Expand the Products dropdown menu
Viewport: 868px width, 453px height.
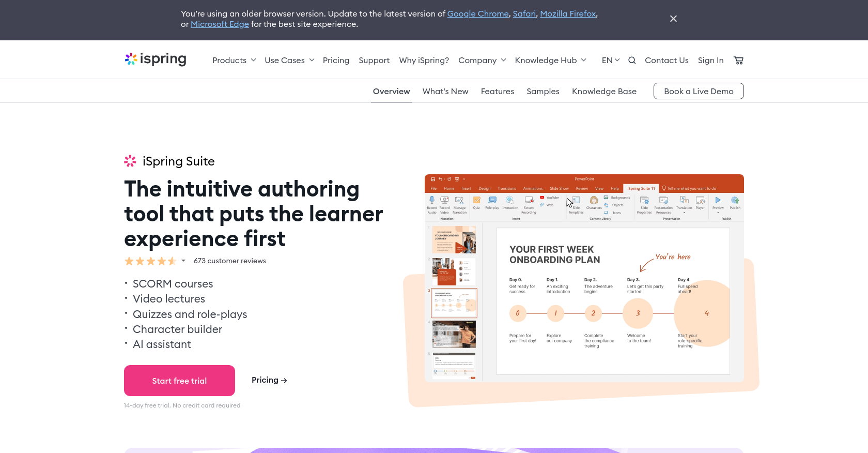tap(254, 60)
